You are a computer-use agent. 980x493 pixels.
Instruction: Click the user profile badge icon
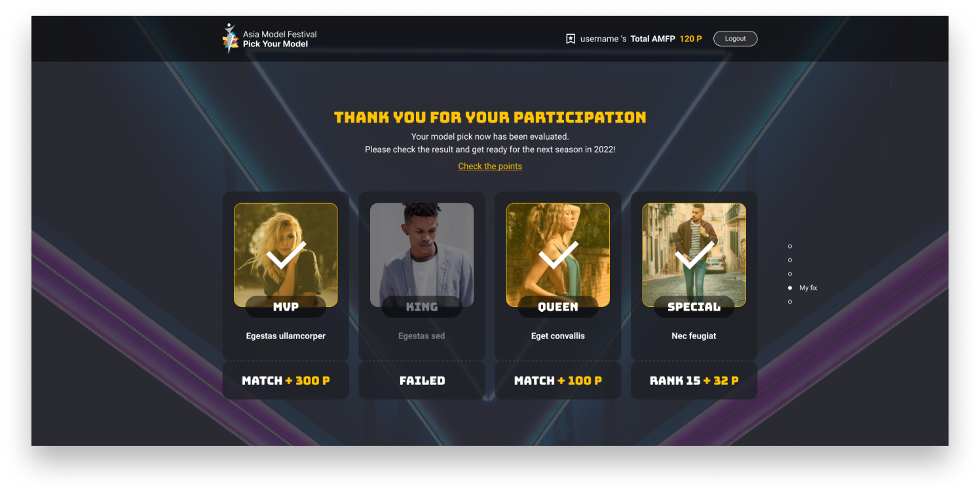pos(571,39)
